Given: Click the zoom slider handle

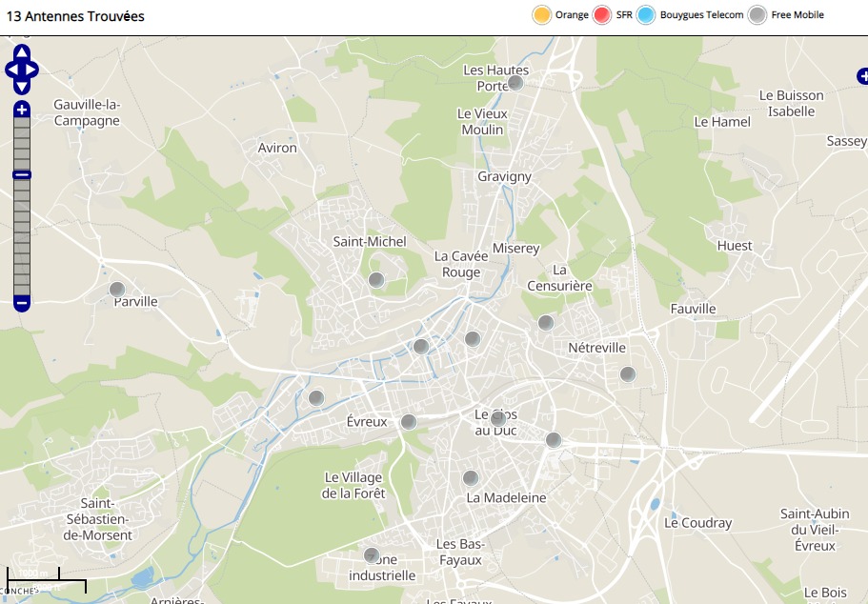Looking at the screenshot, I should tap(22, 175).
